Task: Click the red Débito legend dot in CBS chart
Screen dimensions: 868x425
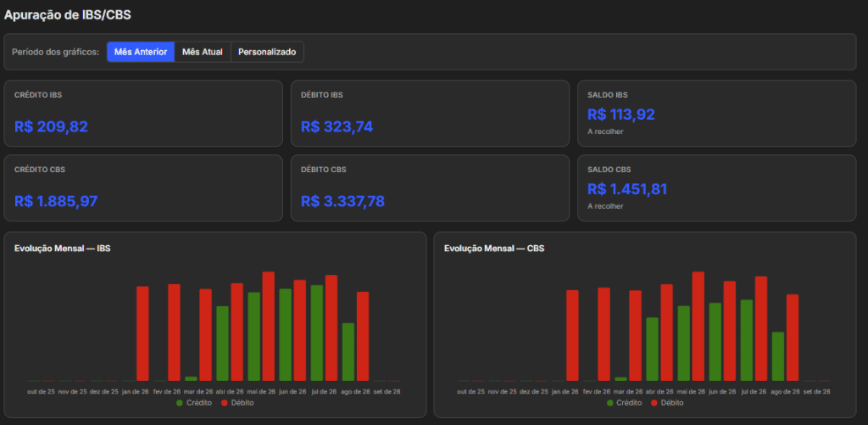Action: [654, 403]
